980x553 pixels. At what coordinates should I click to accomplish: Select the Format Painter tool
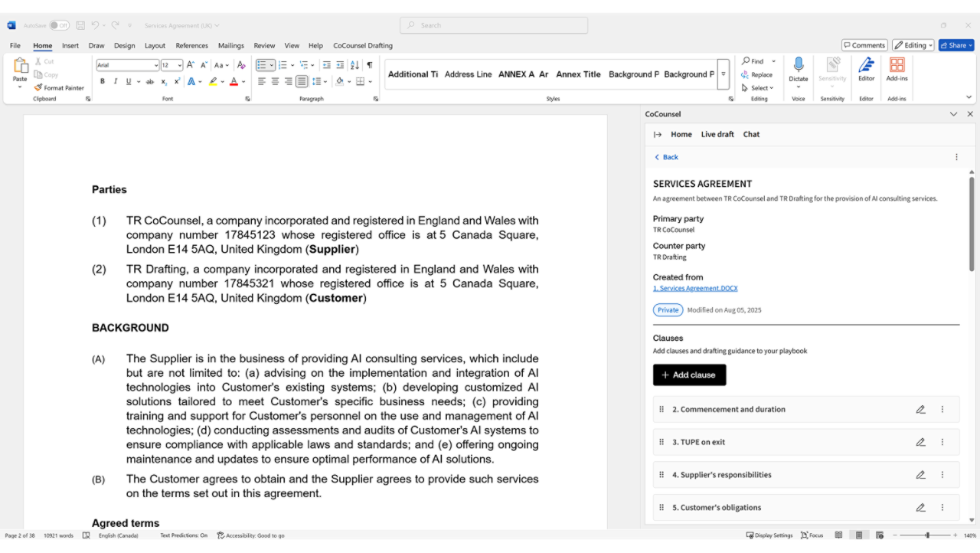pyautogui.click(x=59, y=88)
